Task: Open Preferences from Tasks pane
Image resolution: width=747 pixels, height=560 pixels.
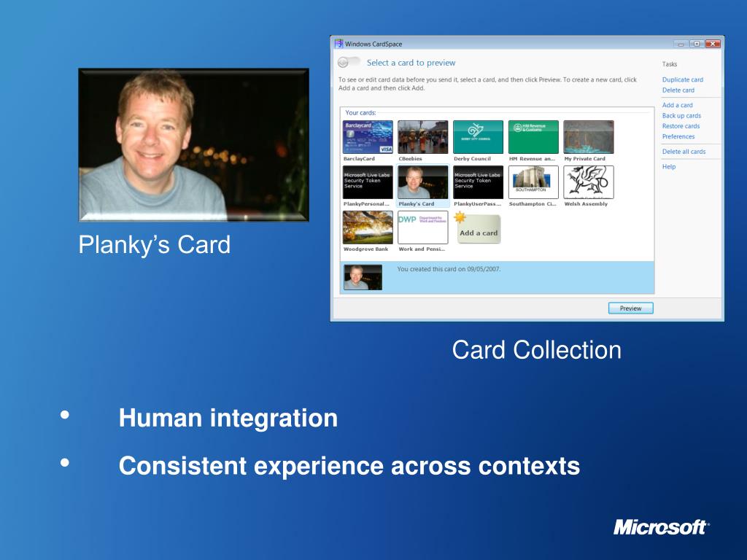Action: tap(678, 136)
